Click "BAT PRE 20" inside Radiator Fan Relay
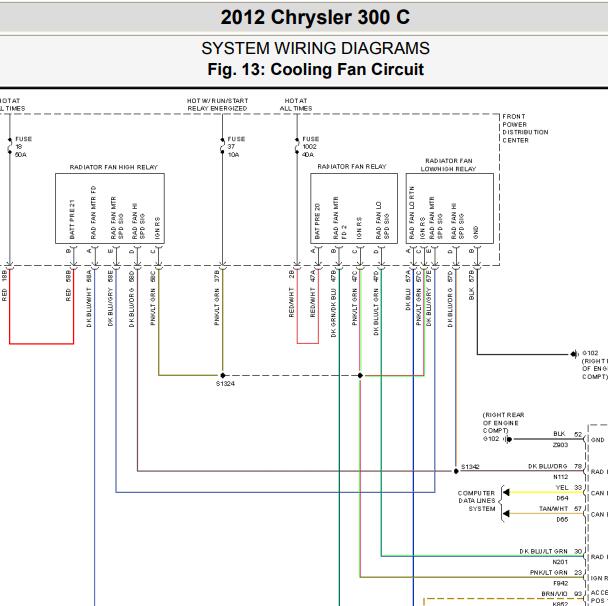Viewport: 608px width, 606px height. point(318,221)
